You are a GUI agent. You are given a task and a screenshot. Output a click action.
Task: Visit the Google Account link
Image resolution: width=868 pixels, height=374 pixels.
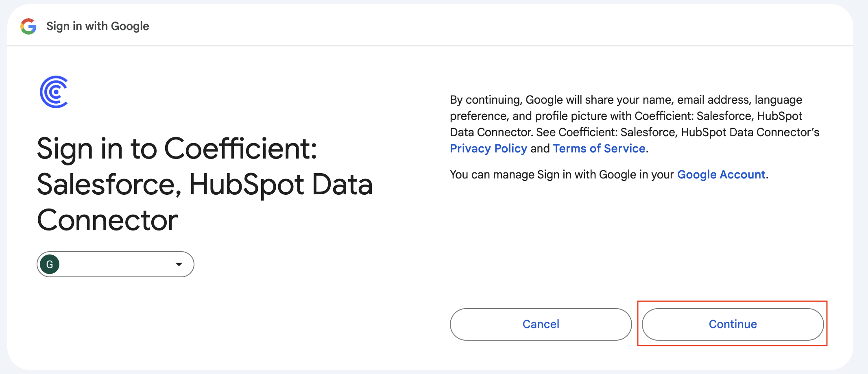pyautogui.click(x=721, y=175)
